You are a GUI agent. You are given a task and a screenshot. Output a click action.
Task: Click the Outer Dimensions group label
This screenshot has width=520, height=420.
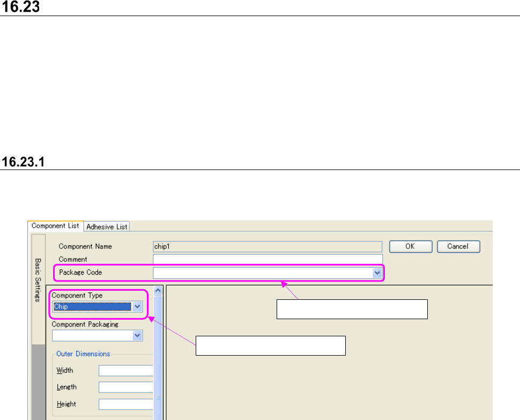click(x=83, y=353)
